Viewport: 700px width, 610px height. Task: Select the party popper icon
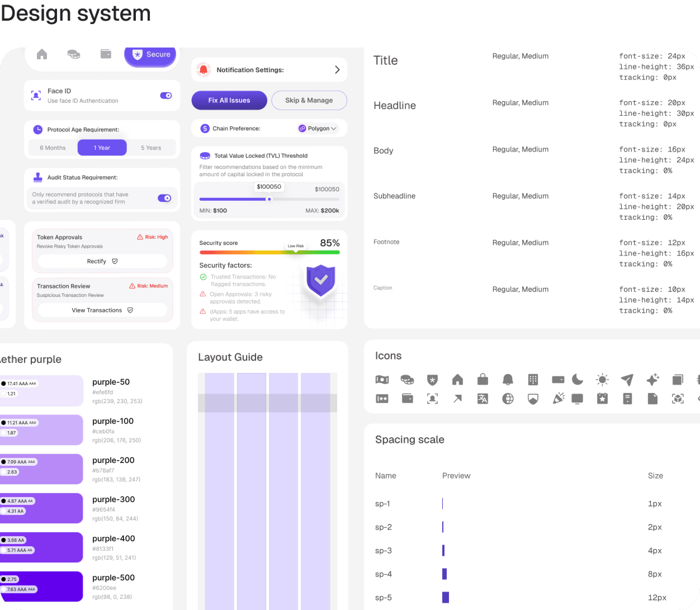click(558, 398)
